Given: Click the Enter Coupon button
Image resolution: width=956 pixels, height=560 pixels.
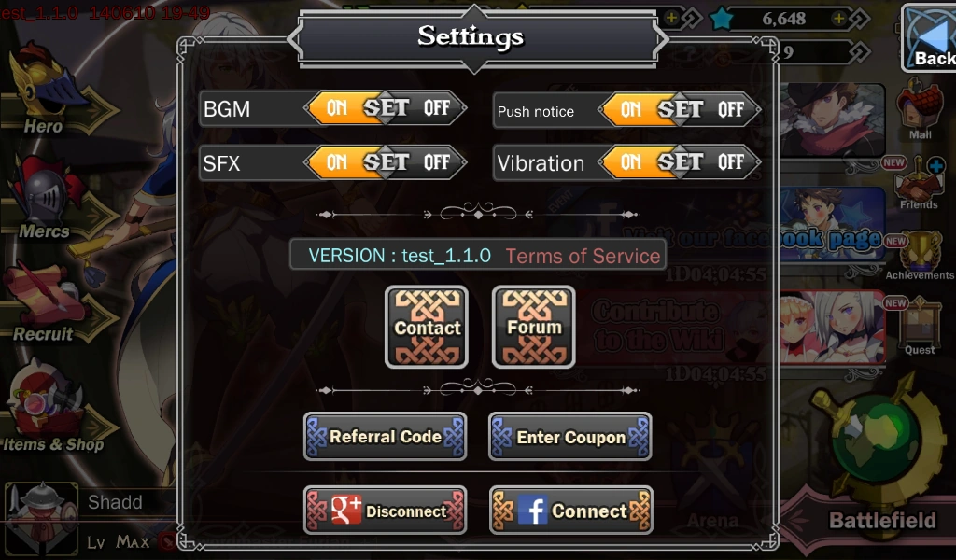Looking at the screenshot, I should click(x=570, y=436).
